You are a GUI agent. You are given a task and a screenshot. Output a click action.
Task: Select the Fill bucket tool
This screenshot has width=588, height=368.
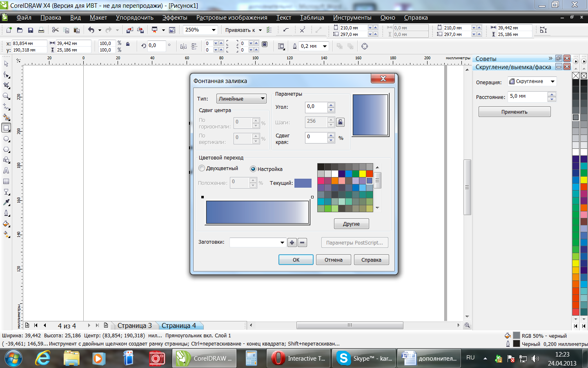point(6,224)
